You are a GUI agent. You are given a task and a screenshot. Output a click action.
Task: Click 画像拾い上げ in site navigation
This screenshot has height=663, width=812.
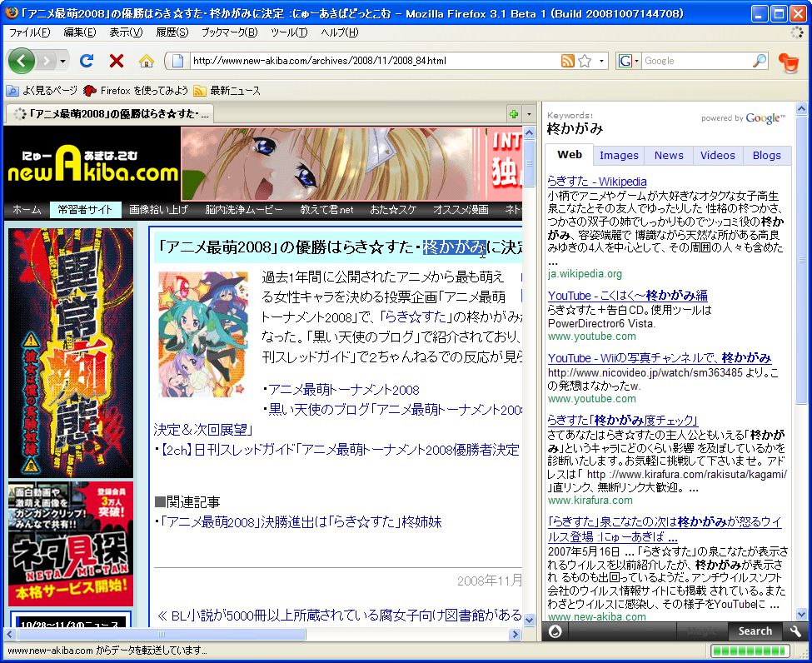click(158, 210)
